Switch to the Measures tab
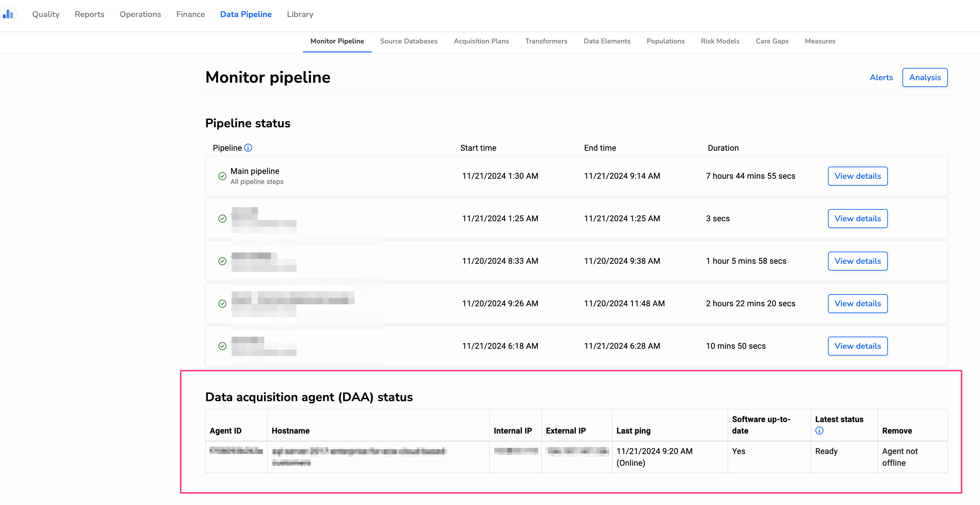Screen dimensions: 980x505 point(820,41)
